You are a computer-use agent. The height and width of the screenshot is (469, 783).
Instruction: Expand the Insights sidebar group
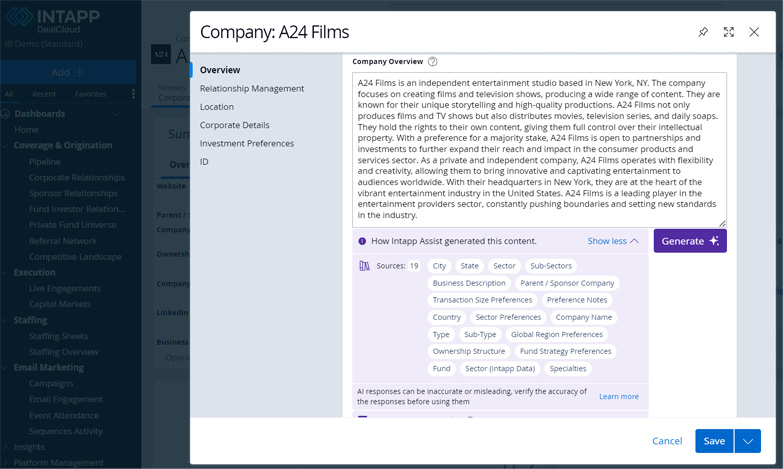[5, 447]
